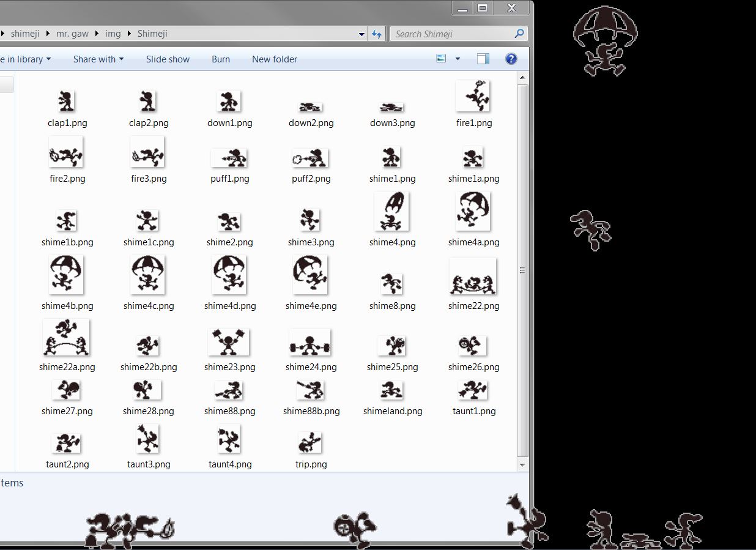This screenshot has width=756, height=550.
Task: Click the refresh address bar icon
Action: [x=377, y=34]
